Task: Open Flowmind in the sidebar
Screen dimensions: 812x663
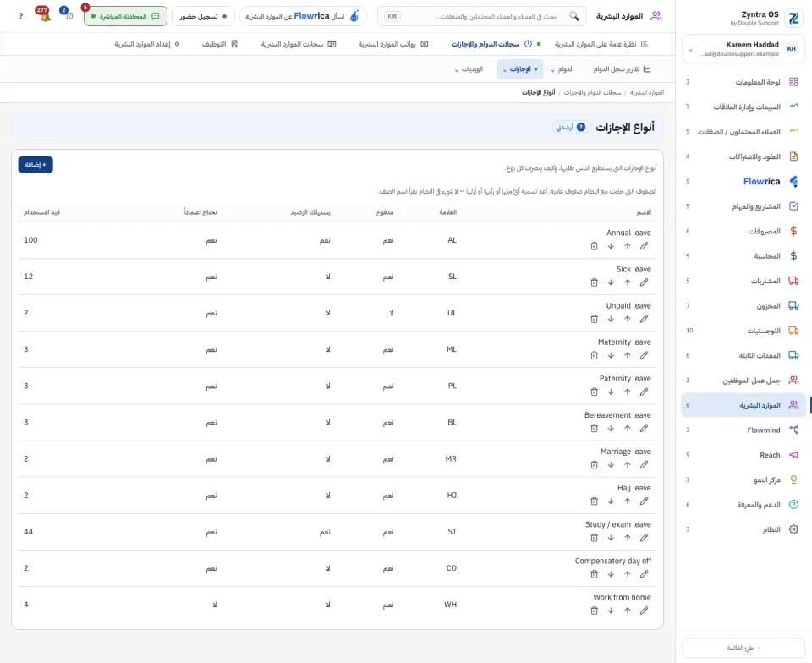Action: [x=743, y=430]
